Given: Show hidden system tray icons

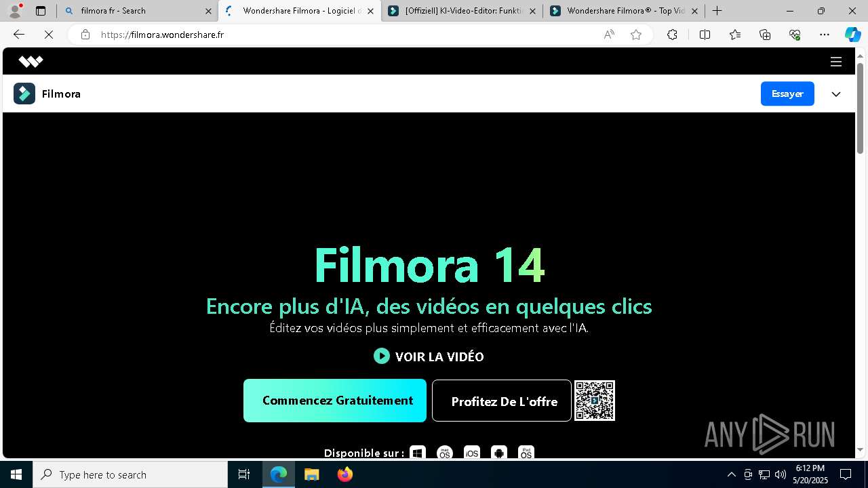Looking at the screenshot, I should click(x=732, y=474).
